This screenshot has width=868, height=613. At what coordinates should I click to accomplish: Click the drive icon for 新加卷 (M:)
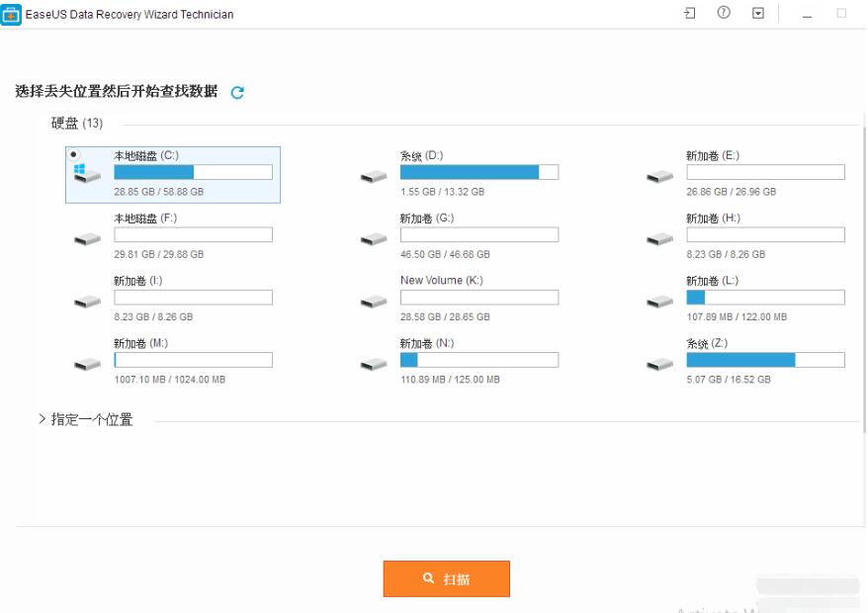[x=87, y=365]
